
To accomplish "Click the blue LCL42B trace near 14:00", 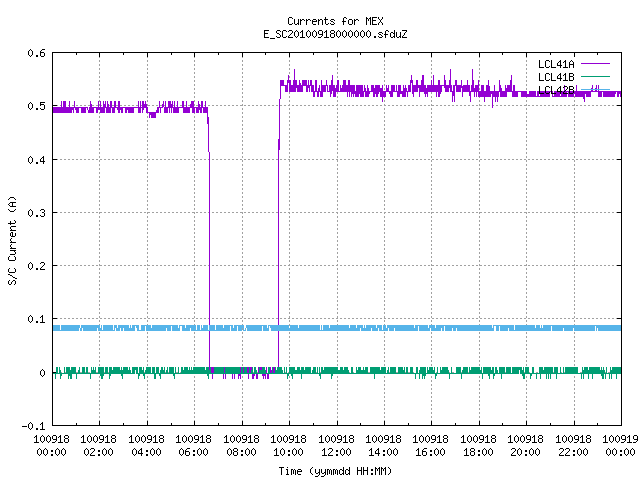I will [x=384, y=328].
